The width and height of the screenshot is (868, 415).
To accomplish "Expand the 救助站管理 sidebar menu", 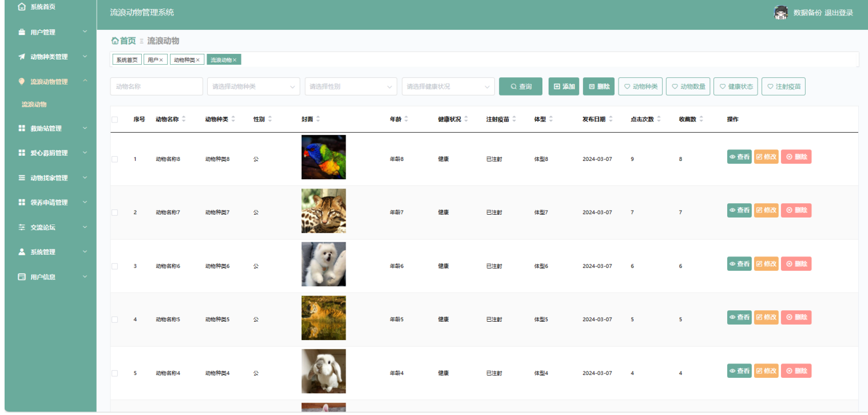I will pyautogui.click(x=85, y=128).
